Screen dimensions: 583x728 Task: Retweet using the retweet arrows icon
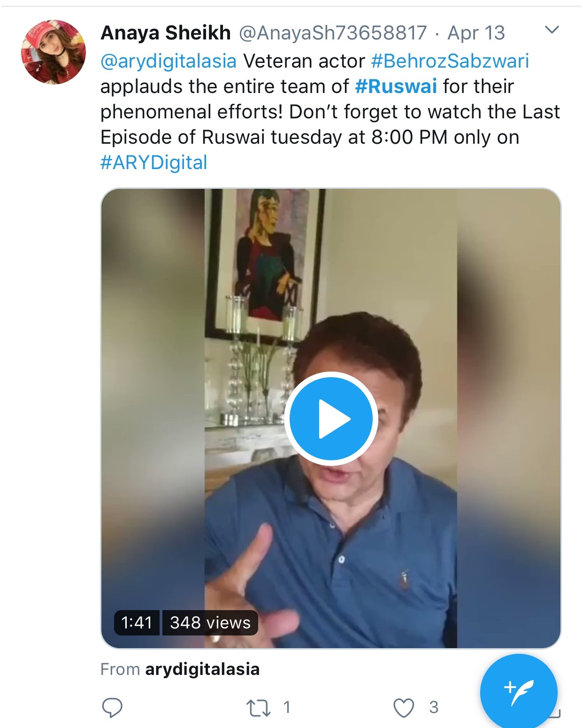click(x=258, y=708)
